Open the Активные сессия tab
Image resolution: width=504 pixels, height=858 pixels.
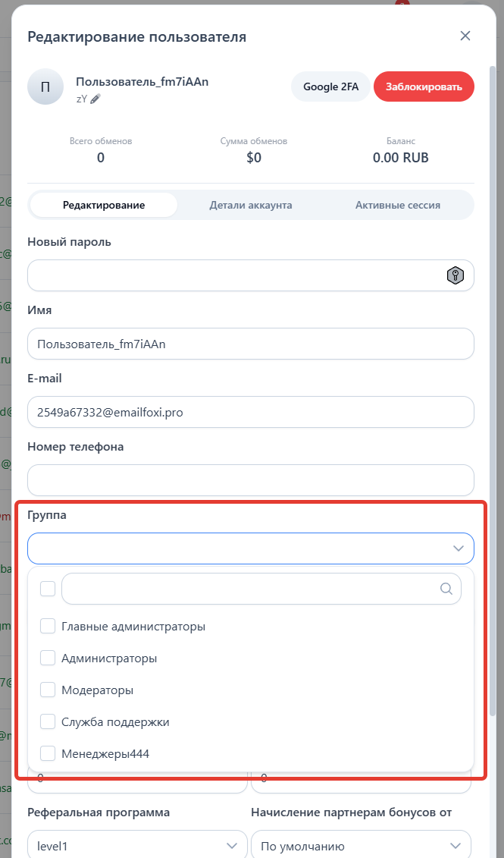pyautogui.click(x=398, y=205)
